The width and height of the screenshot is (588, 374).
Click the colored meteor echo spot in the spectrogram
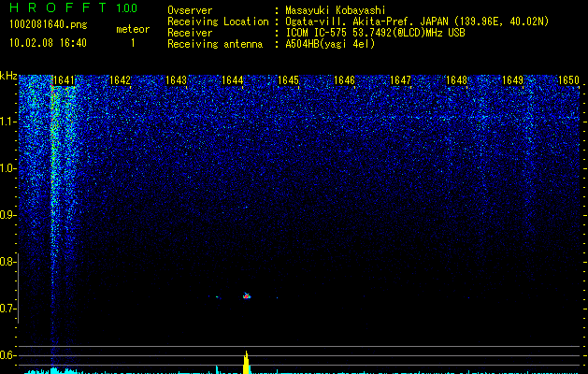[247, 295]
